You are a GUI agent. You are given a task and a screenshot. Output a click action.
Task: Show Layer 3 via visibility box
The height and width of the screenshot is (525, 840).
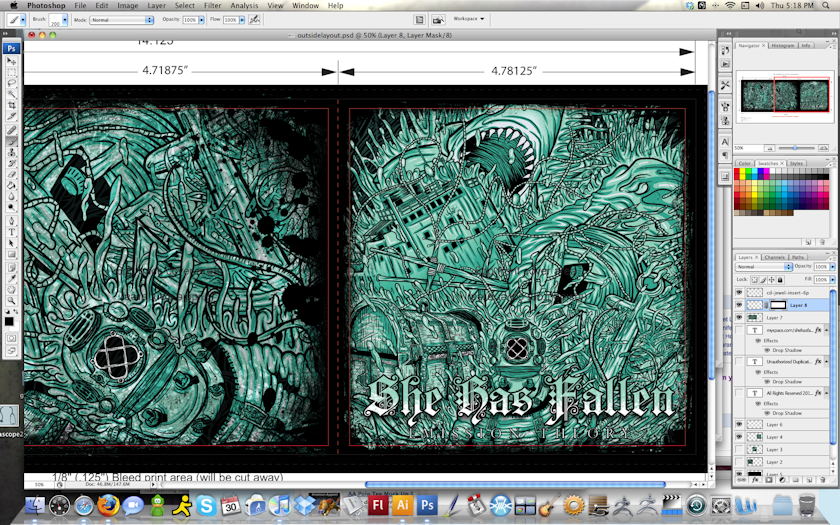[x=739, y=450]
